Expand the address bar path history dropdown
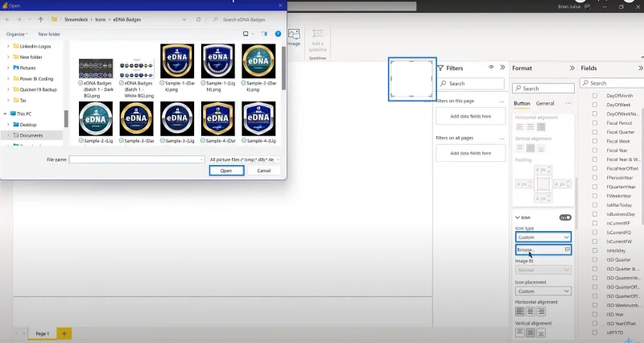This screenshot has height=343, width=644. tap(184, 19)
